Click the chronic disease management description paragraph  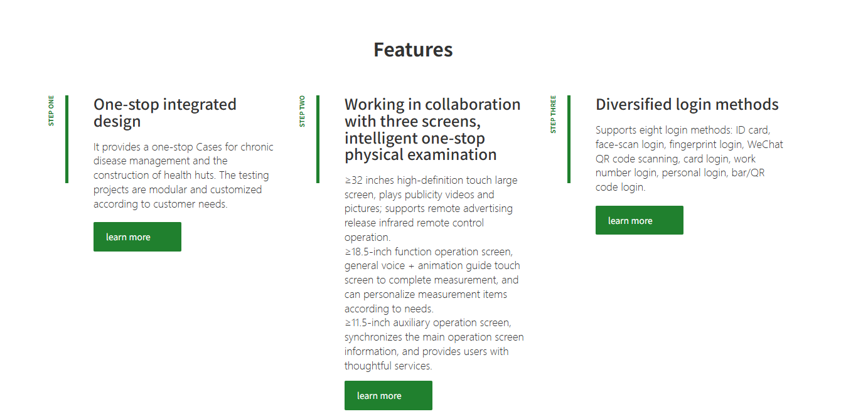[x=183, y=176]
